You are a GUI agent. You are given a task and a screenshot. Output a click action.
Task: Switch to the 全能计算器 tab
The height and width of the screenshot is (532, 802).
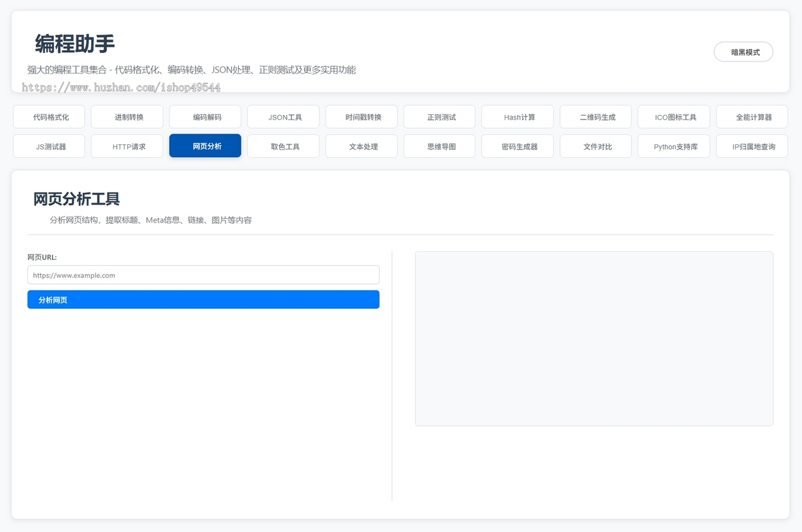click(753, 117)
